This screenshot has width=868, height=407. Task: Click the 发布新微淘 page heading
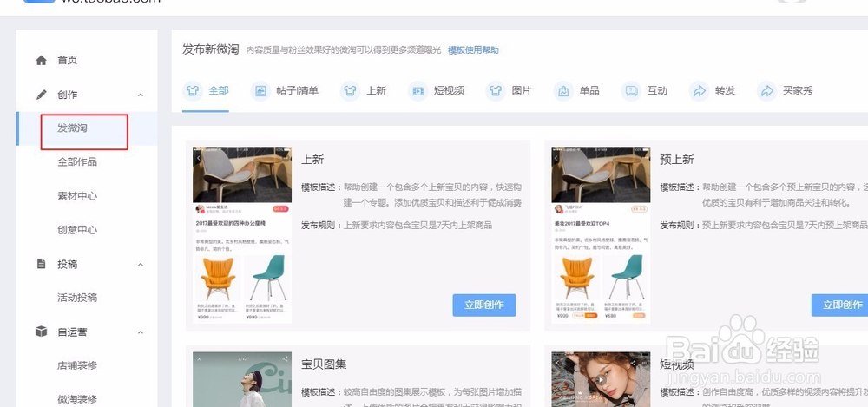pyautogui.click(x=211, y=49)
